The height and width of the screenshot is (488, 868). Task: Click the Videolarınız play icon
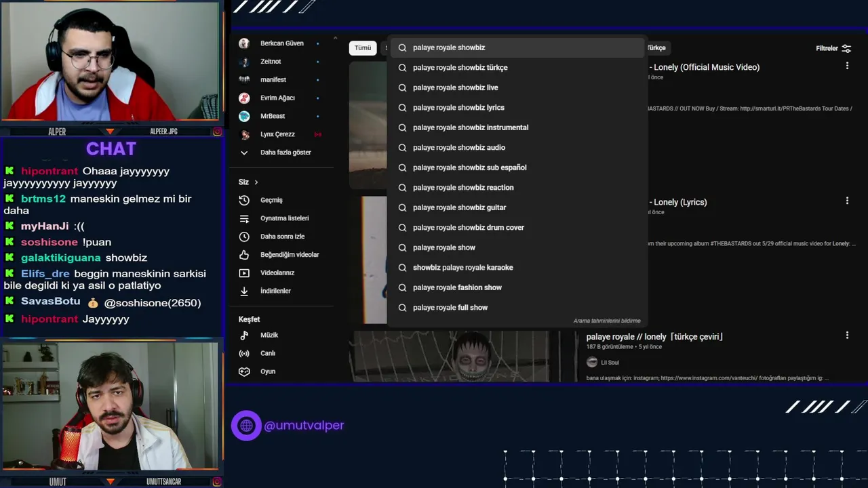tap(244, 273)
